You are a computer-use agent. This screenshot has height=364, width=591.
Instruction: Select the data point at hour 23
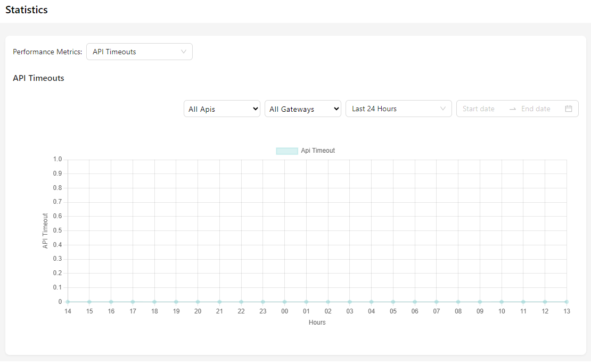pos(262,302)
